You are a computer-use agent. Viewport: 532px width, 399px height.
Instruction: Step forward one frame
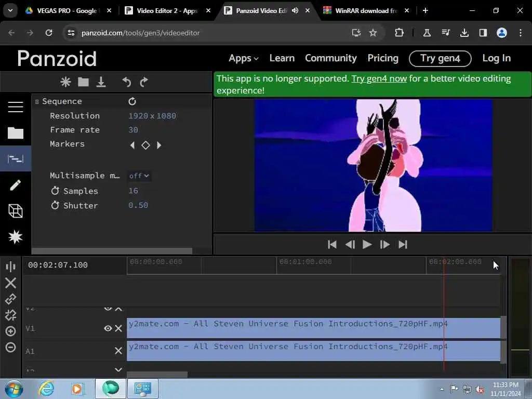click(x=385, y=244)
